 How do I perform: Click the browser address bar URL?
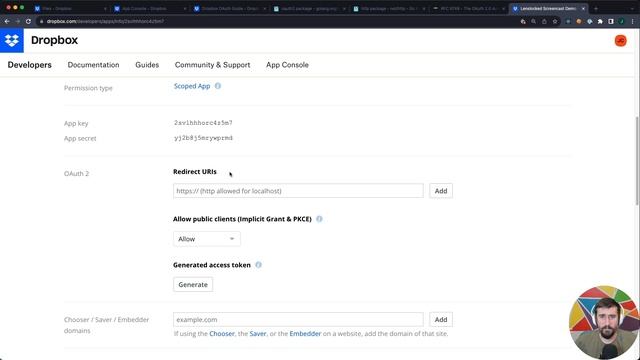point(105,21)
